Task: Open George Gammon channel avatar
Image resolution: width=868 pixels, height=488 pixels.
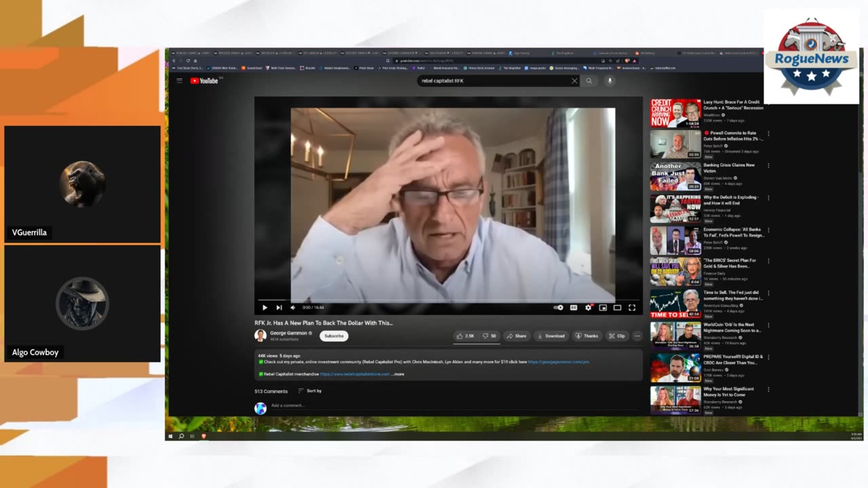Action: tap(260, 335)
